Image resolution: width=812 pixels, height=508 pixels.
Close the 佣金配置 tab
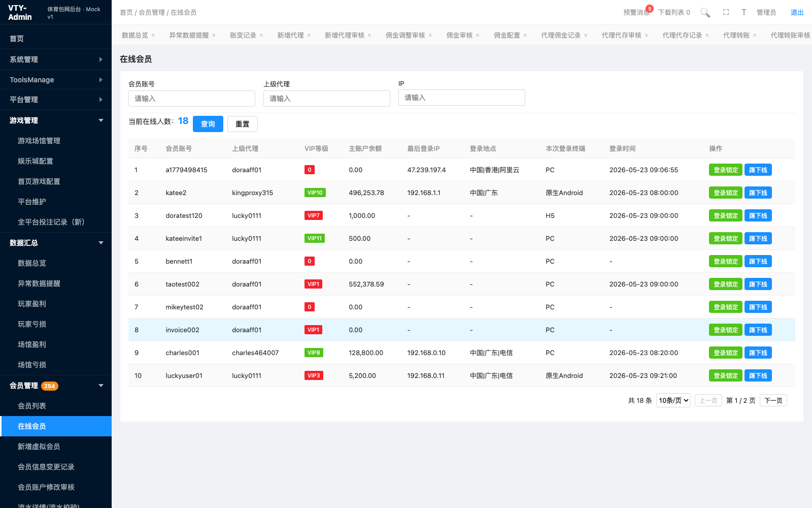[x=525, y=35]
